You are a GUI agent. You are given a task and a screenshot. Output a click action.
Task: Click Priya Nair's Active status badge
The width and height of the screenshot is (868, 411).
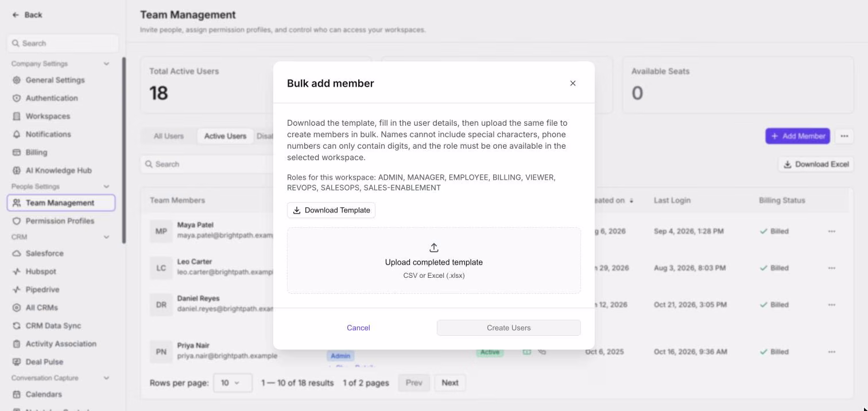[x=490, y=352]
